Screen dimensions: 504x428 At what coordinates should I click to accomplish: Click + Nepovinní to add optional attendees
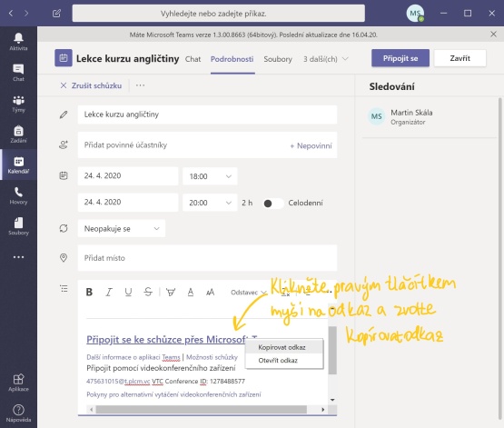(311, 145)
